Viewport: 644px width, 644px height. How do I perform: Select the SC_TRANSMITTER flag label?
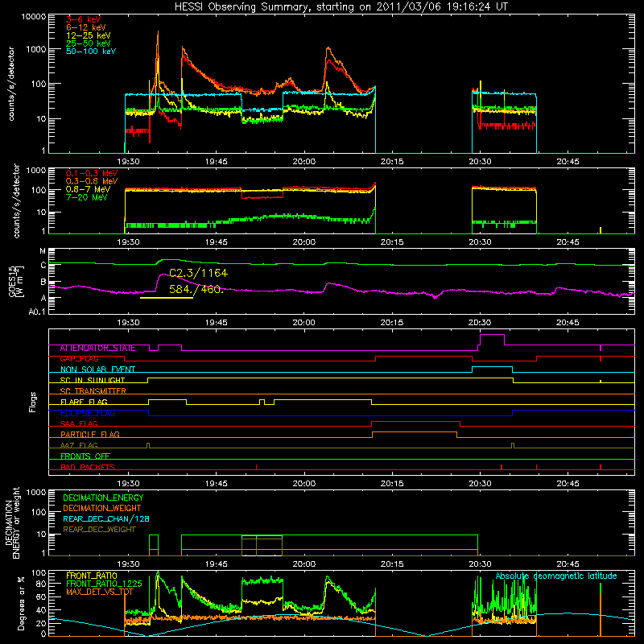coord(93,391)
